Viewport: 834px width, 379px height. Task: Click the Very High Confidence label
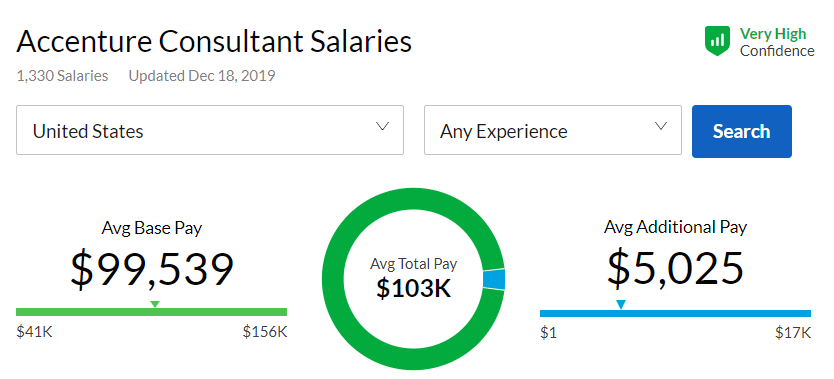click(x=777, y=43)
